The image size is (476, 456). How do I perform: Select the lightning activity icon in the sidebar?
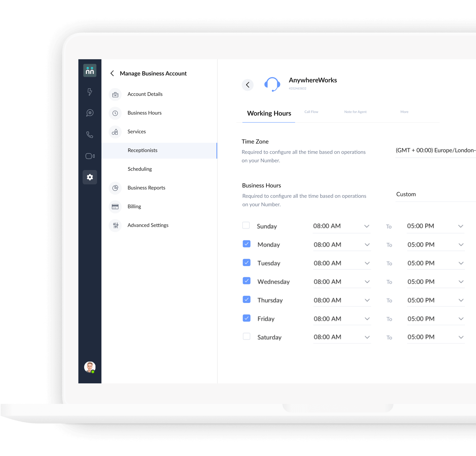pos(90,92)
